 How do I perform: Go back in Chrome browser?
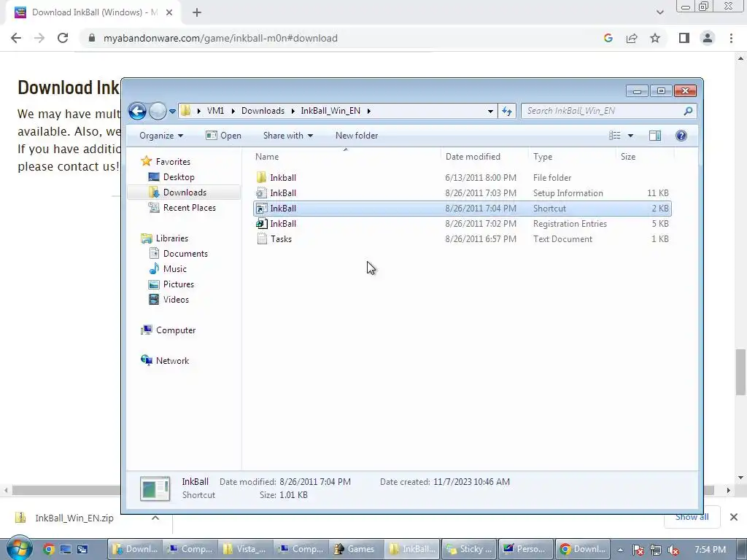(16, 38)
